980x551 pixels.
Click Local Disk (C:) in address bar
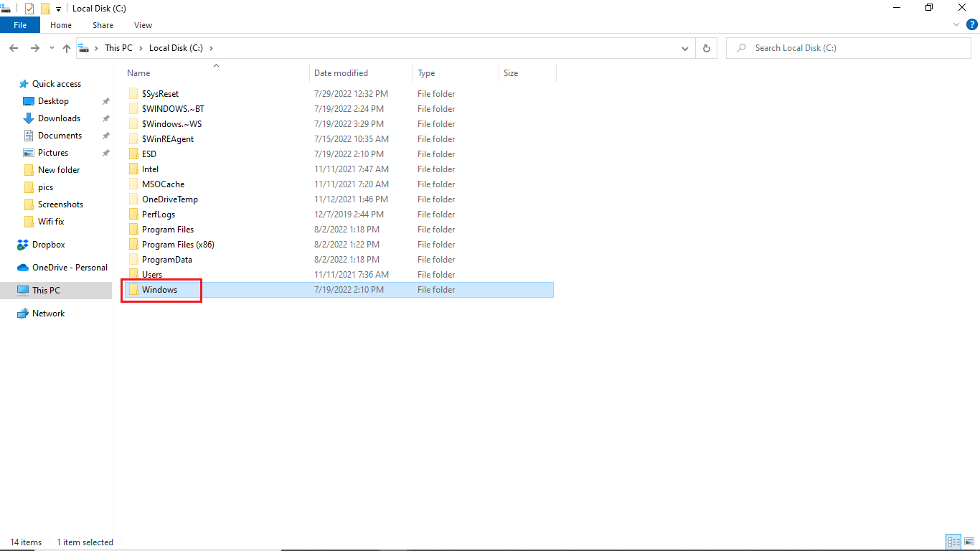tap(176, 48)
